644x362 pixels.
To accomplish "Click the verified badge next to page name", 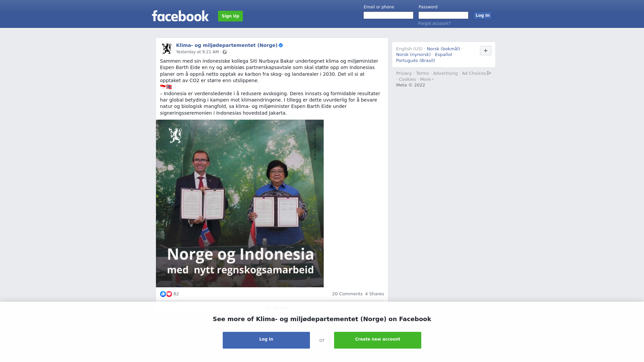I will 281,45.
